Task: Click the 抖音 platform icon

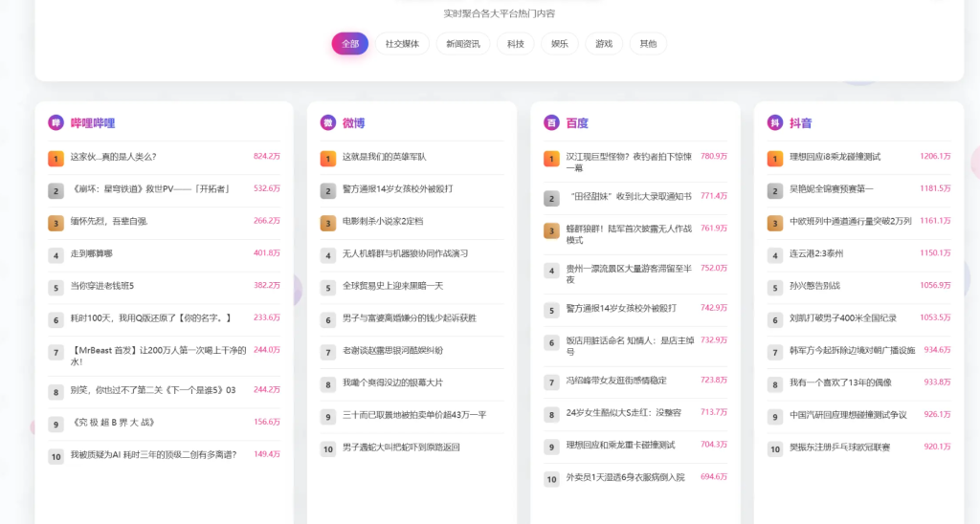Action: pyautogui.click(x=775, y=122)
